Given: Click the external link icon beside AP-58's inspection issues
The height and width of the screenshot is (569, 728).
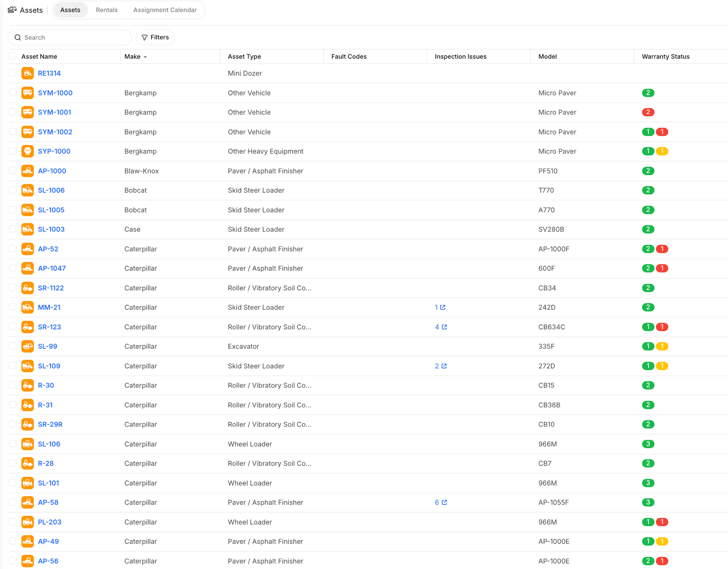Looking at the screenshot, I should 444,502.
